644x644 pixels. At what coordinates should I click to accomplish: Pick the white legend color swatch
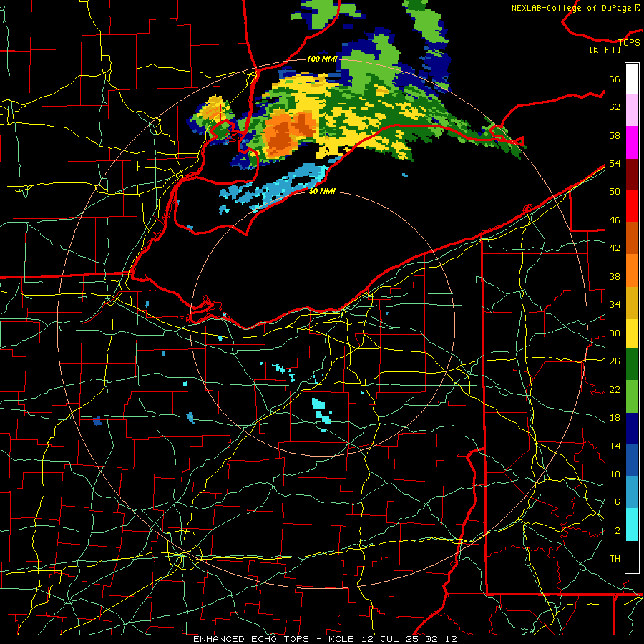pyautogui.click(x=632, y=79)
